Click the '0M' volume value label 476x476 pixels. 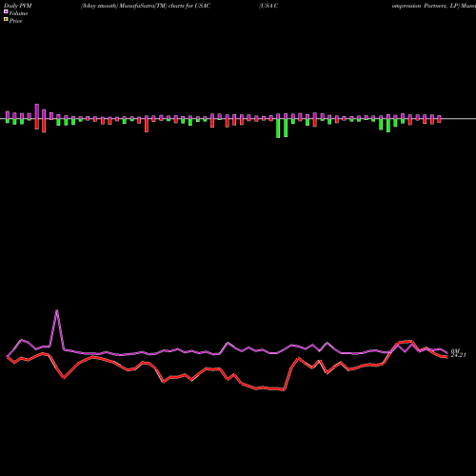[455, 350]
